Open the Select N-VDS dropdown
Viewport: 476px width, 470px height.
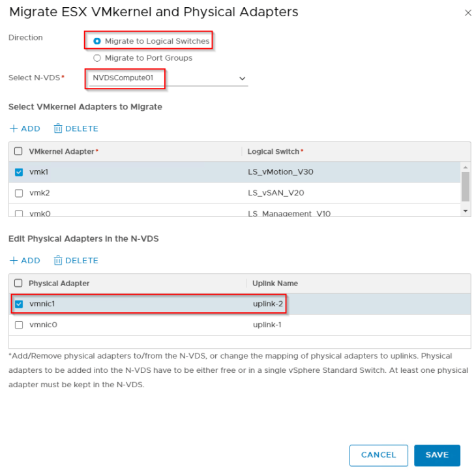(x=242, y=78)
